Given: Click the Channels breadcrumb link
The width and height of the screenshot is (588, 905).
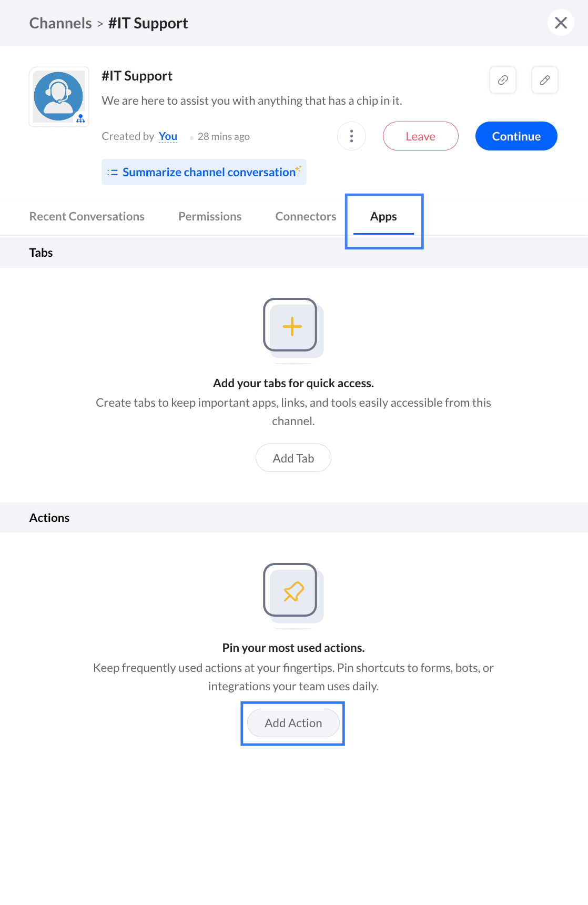Looking at the screenshot, I should coord(60,23).
